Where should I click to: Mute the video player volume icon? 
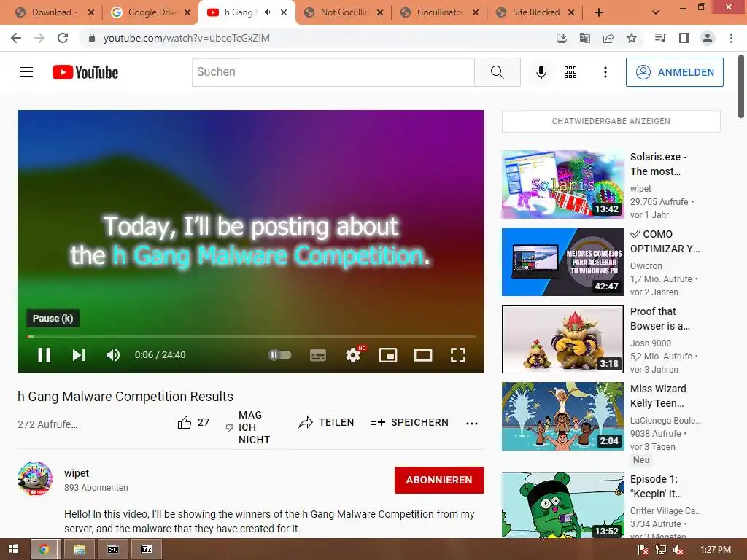[113, 355]
